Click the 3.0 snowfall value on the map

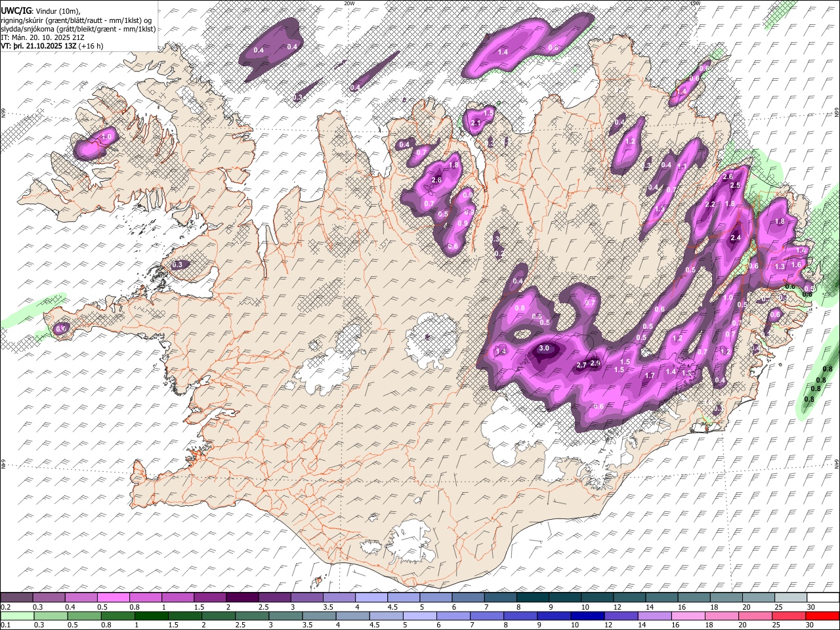[x=544, y=348]
